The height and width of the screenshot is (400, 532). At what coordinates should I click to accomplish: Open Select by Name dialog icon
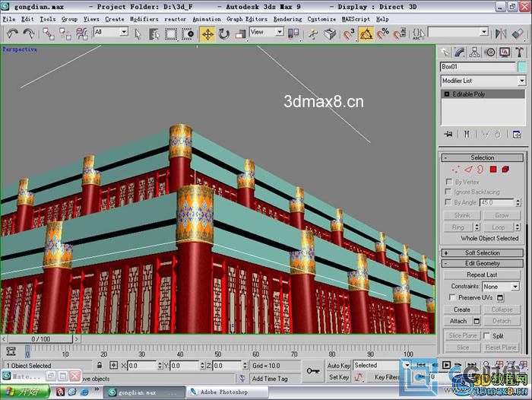[154, 34]
